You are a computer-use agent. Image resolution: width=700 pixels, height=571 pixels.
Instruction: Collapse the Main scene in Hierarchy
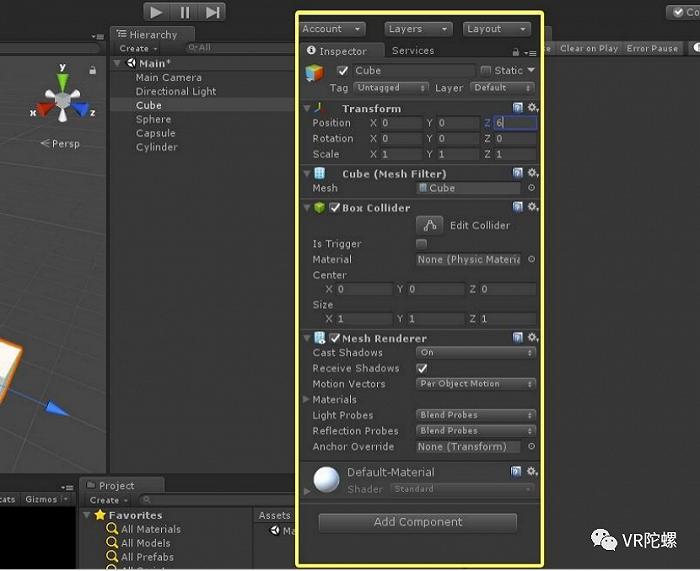[x=117, y=63]
